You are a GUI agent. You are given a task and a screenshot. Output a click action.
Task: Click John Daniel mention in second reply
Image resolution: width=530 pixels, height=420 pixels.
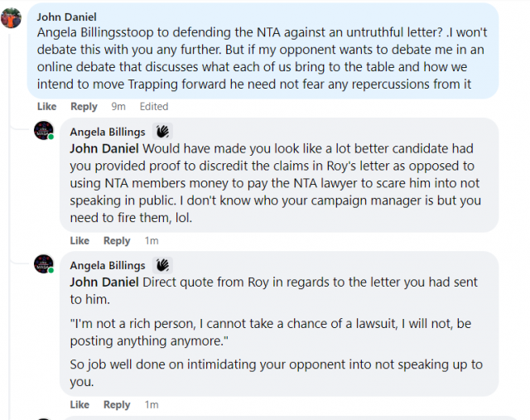click(104, 282)
